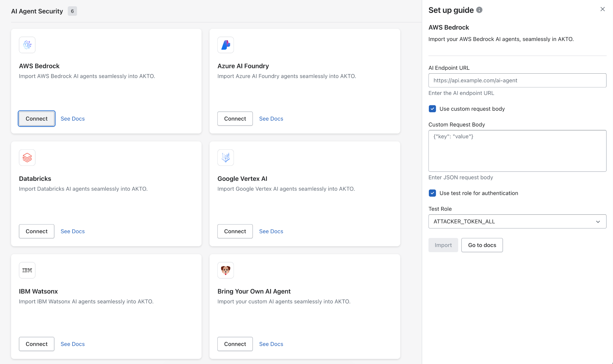The image size is (613, 364).
Task: Click the chevron arrow in Test Role select
Action: (x=598, y=222)
